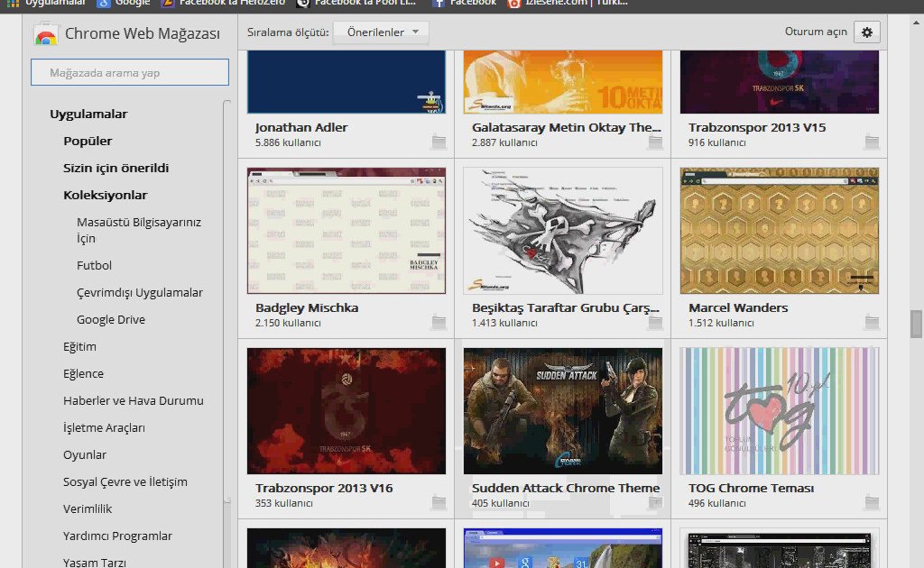Click the small icon on the Marcel Wanders card

tap(872, 322)
